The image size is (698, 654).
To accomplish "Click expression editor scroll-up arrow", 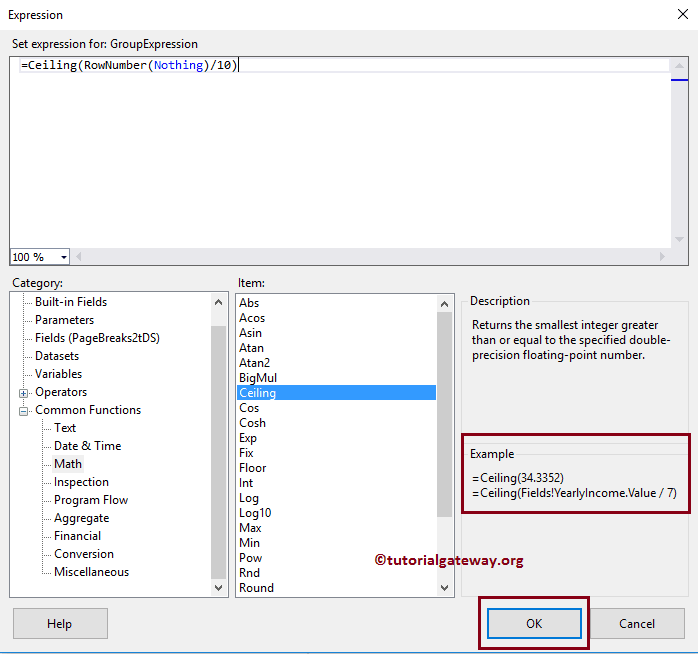I will (x=679, y=65).
